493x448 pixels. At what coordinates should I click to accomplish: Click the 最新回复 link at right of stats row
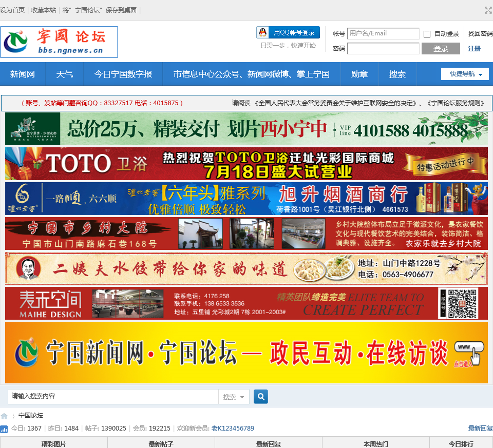[481, 428]
